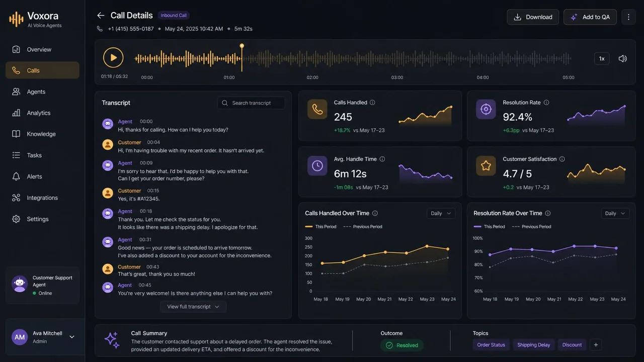Click the Add to QA button
644x362 pixels.
tap(590, 17)
